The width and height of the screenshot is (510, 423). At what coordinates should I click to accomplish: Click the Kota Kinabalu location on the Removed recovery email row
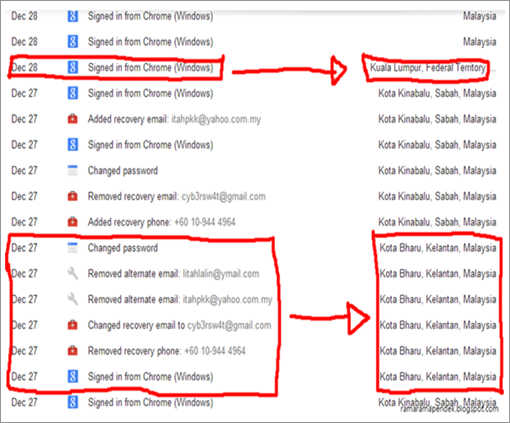pos(437,196)
